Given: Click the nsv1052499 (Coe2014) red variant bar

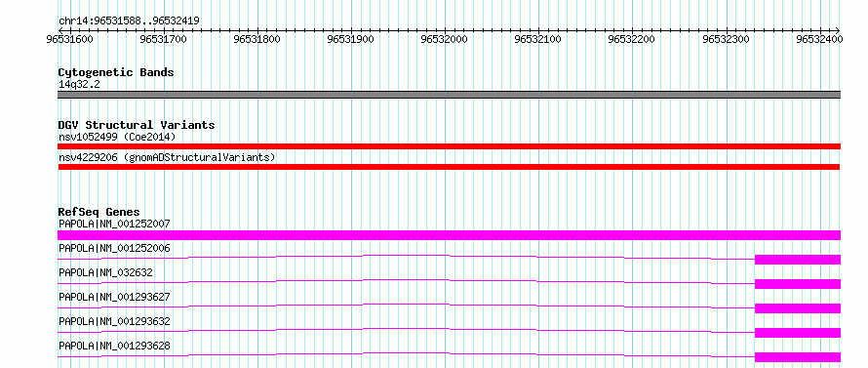Looking at the screenshot, I should pos(449,146).
